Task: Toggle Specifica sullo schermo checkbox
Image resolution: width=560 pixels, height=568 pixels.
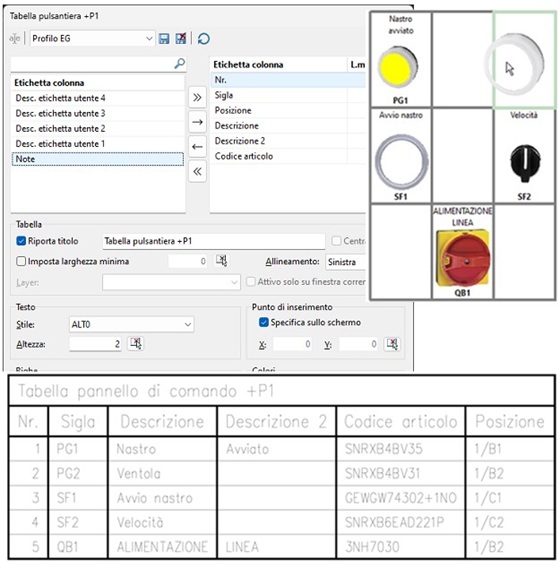Action: coord(264,322)
